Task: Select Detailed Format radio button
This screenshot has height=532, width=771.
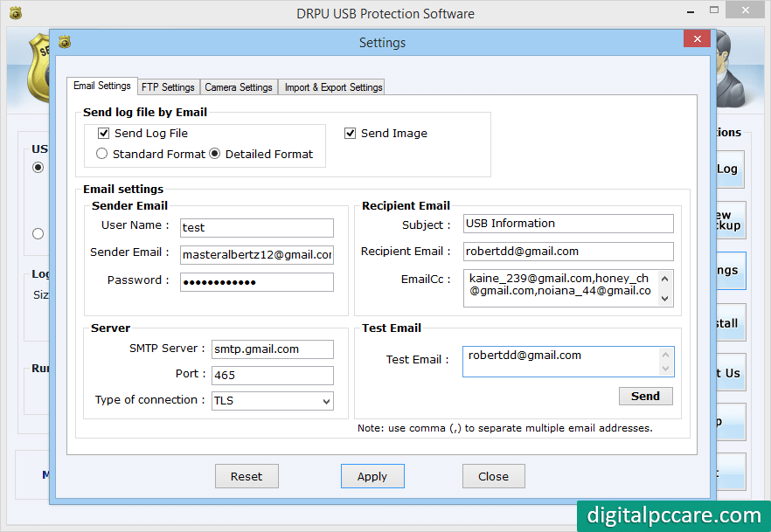Action: tap(215, 154)
